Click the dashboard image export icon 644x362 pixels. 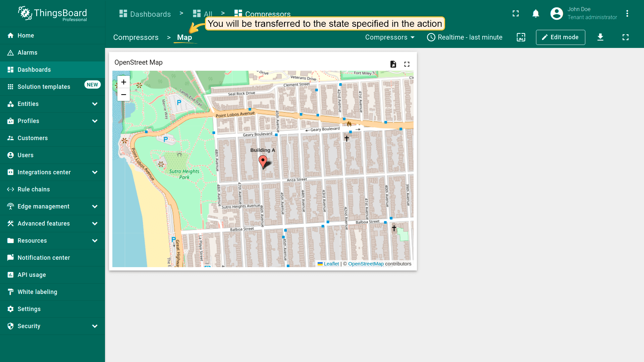(521, 37)
